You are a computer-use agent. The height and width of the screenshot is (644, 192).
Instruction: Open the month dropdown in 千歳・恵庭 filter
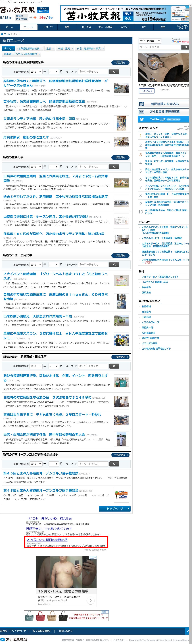[x=53, y=264]
